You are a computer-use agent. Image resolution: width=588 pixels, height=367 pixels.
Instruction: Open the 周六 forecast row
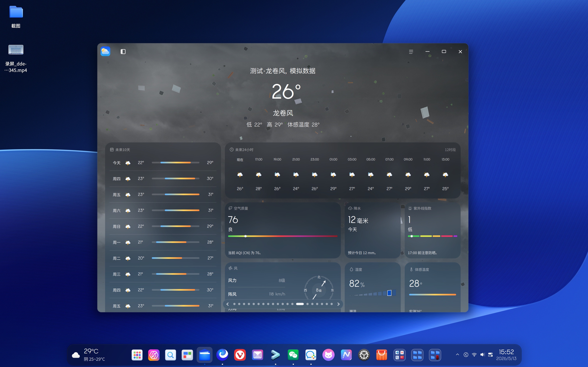(x=163, y=210)
